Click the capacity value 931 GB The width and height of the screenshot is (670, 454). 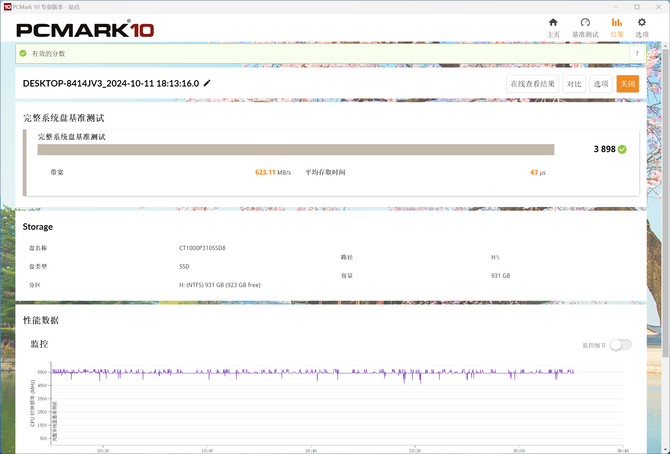(x=500, y=276)
